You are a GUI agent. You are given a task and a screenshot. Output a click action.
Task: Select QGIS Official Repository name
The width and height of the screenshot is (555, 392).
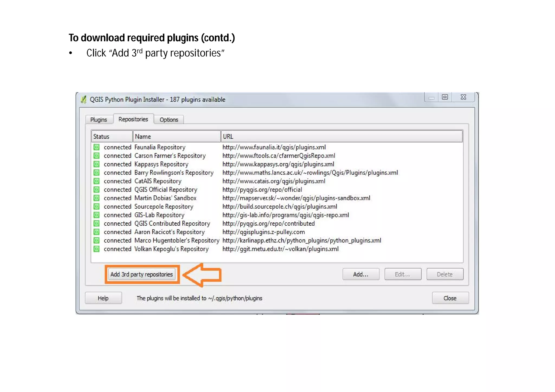click(166, 189)
